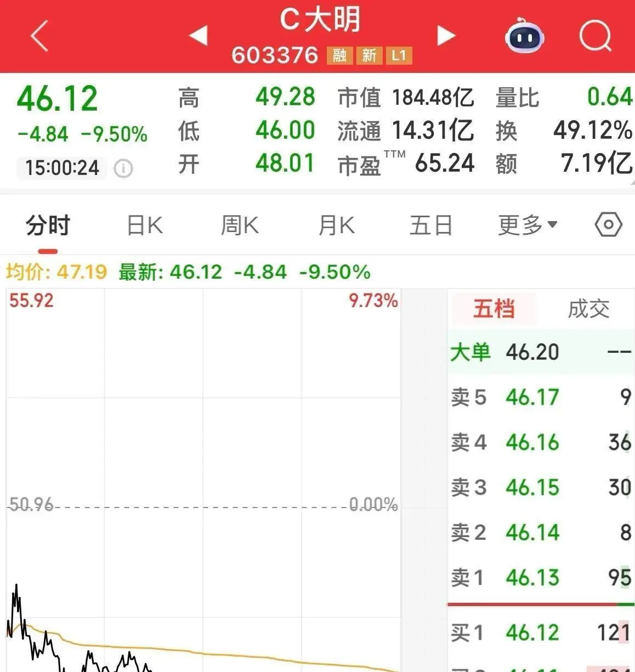Select the 分时 intraday tab
Image resolution: width=635 pixels, height=672 pixels.
(x=47, y=224)
